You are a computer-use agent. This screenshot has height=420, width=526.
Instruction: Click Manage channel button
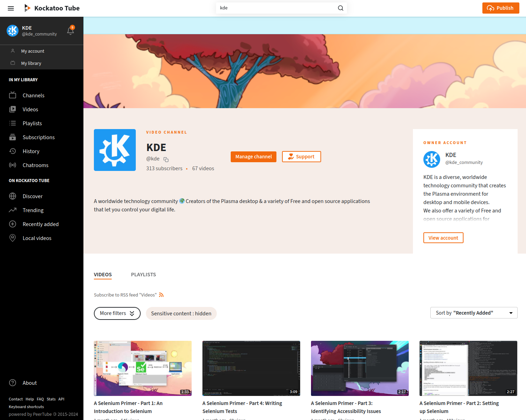[x=253, y=157]
